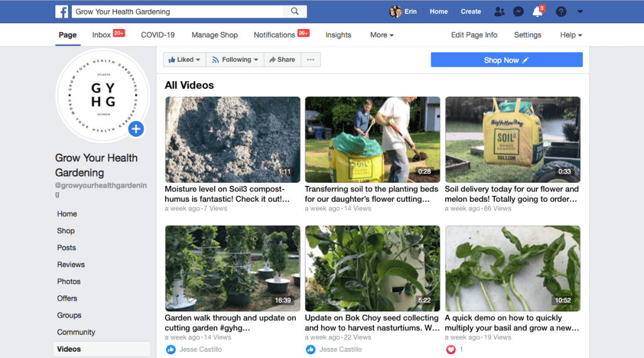
Task: Open the Quick Help question mark icon
Action: tap(561, 11)
